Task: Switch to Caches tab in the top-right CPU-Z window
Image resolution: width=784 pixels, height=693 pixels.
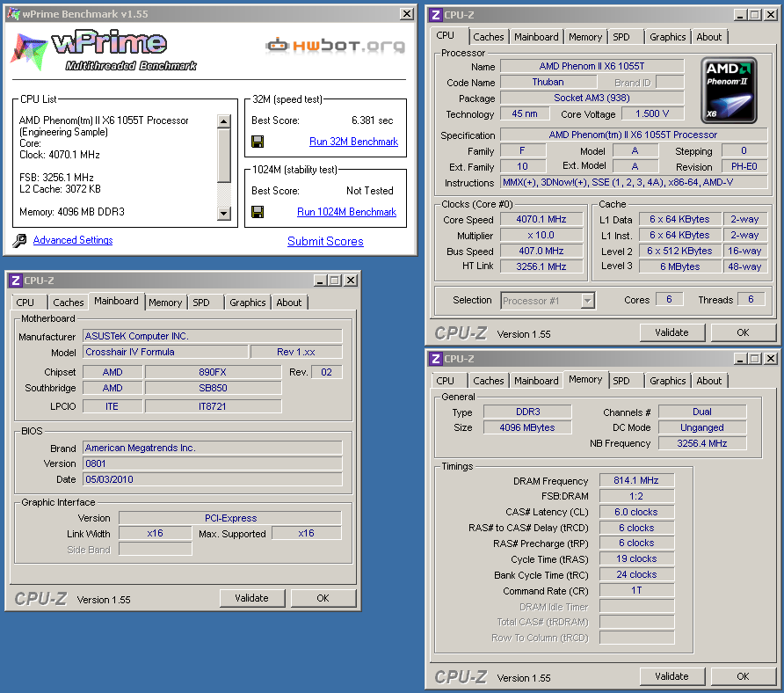Action: (x=489, y=37)
